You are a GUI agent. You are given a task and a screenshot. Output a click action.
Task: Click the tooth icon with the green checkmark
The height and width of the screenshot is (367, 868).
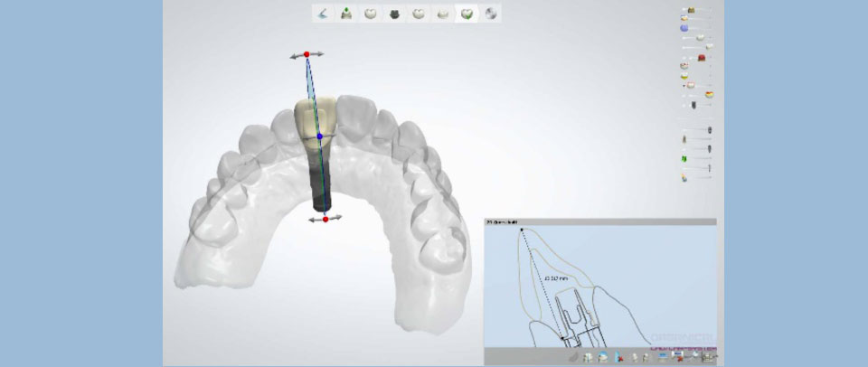[x=466, y=14]
